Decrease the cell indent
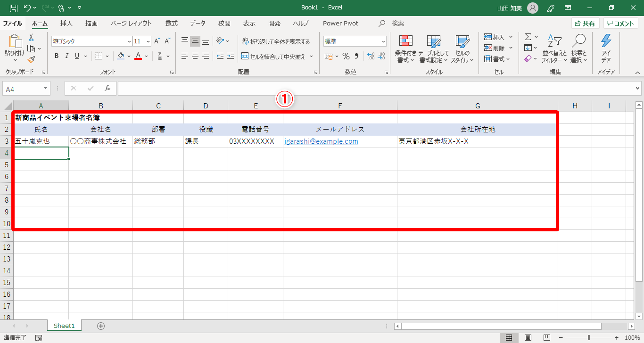644x343 pixels. click(220, 56)
